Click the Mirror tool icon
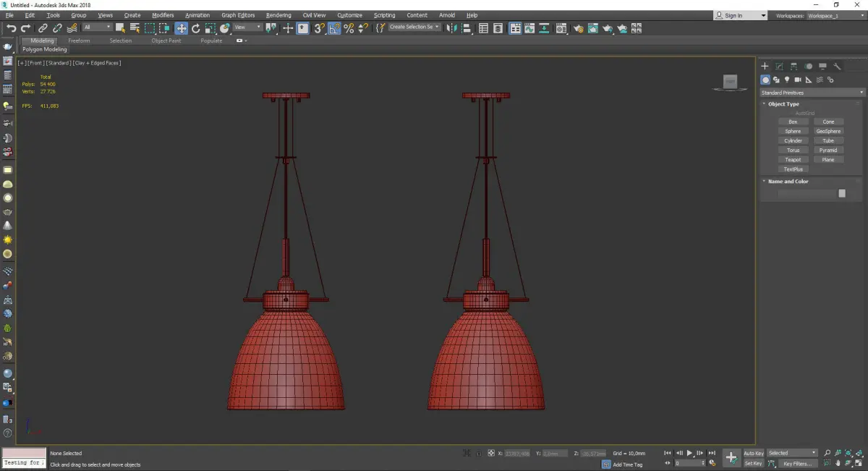868x471 pixels. tap(452, 28)
